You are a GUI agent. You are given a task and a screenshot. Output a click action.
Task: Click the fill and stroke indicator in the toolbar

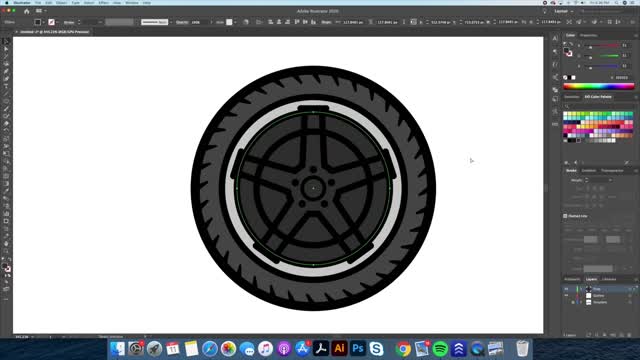coord(6,268)
